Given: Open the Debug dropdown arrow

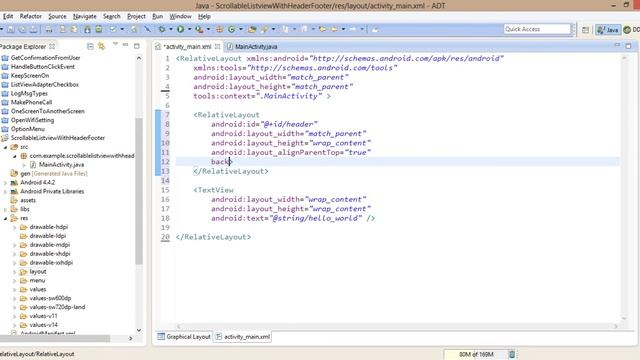Looking at the screenshot, I should (x=171, y=29).
